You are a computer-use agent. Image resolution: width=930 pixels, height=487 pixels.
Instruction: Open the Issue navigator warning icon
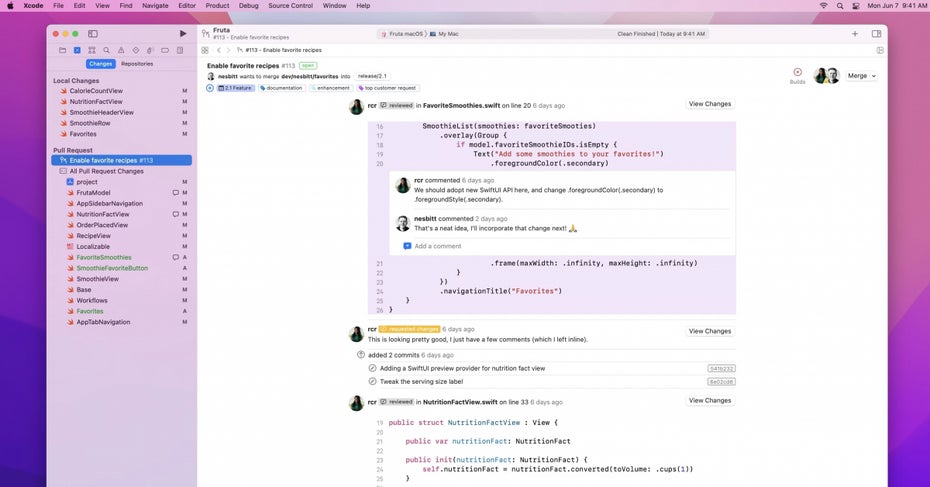121,50
